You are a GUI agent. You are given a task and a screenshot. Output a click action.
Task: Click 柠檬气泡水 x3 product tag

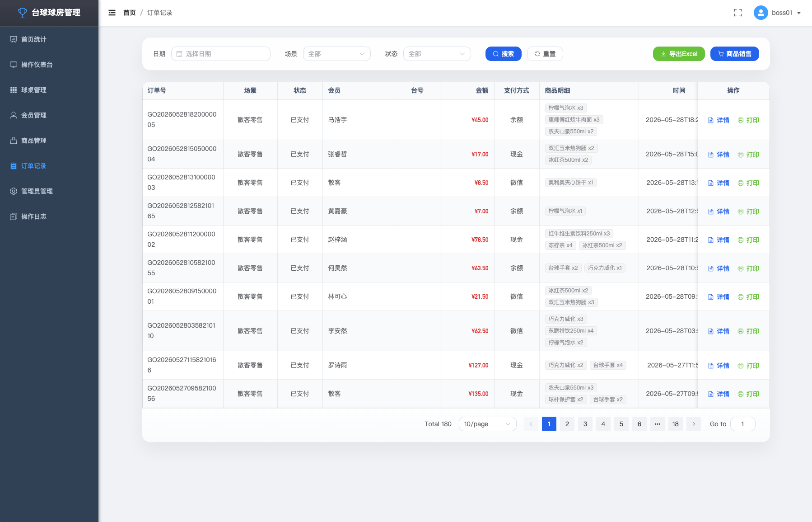(x=566, y=108)
